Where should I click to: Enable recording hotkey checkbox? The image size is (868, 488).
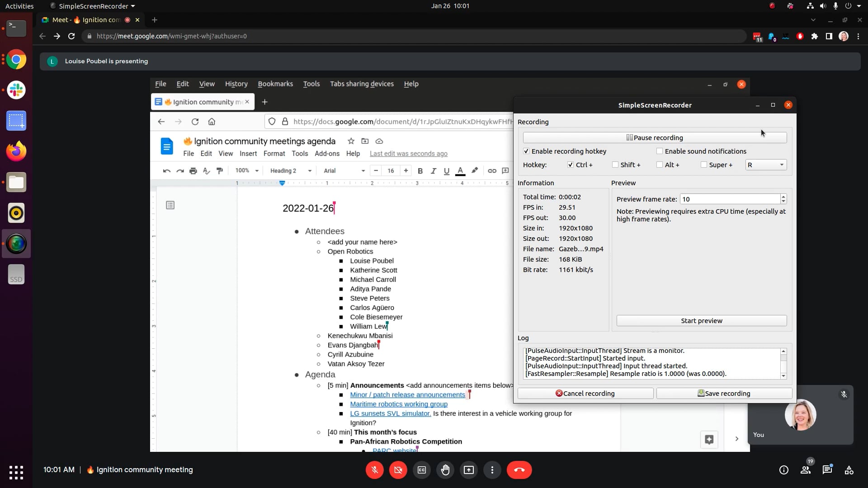tap(526, 151)
